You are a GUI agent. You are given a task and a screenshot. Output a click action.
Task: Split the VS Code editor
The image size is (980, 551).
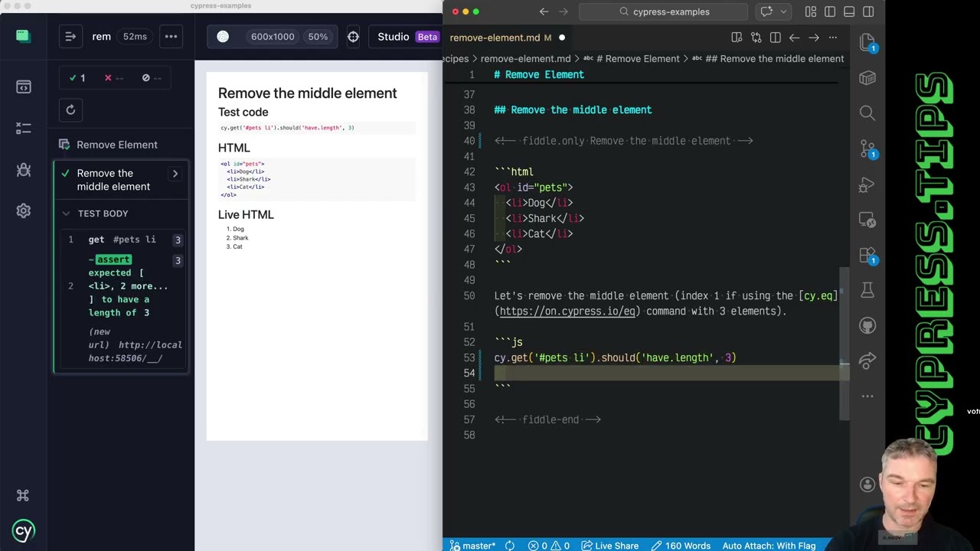(775, 37)
